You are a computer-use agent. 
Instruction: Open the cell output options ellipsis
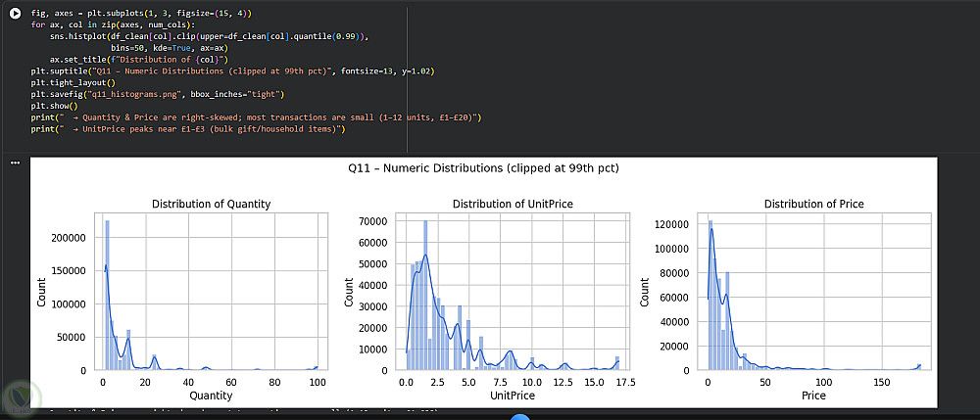(x=16, y=163)
